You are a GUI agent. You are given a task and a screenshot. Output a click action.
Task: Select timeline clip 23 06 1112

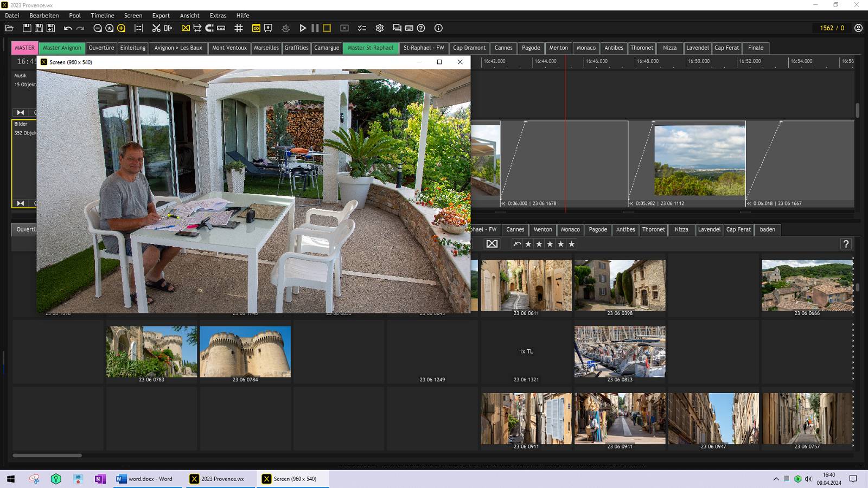[687, 163]
